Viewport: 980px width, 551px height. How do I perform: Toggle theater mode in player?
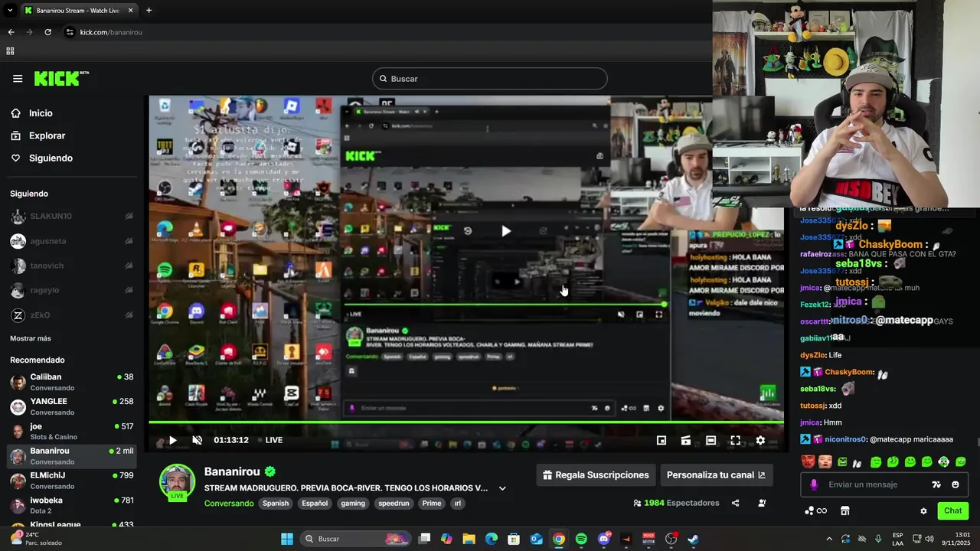(710, 440)
